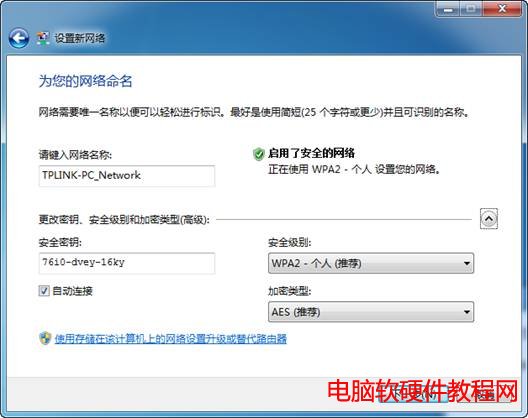Click the text 启用了安全的网络

[311, 153]
